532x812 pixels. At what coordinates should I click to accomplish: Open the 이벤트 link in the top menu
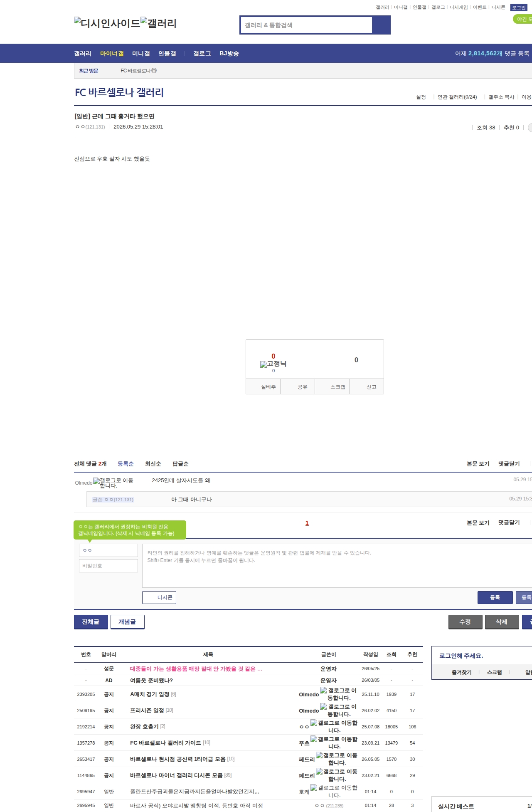click(x=480, y=7)
